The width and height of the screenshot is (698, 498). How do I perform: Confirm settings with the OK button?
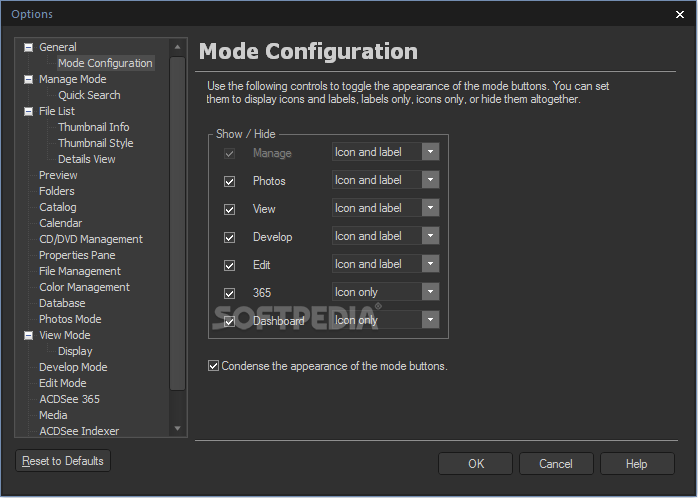[x=476, y=464]
